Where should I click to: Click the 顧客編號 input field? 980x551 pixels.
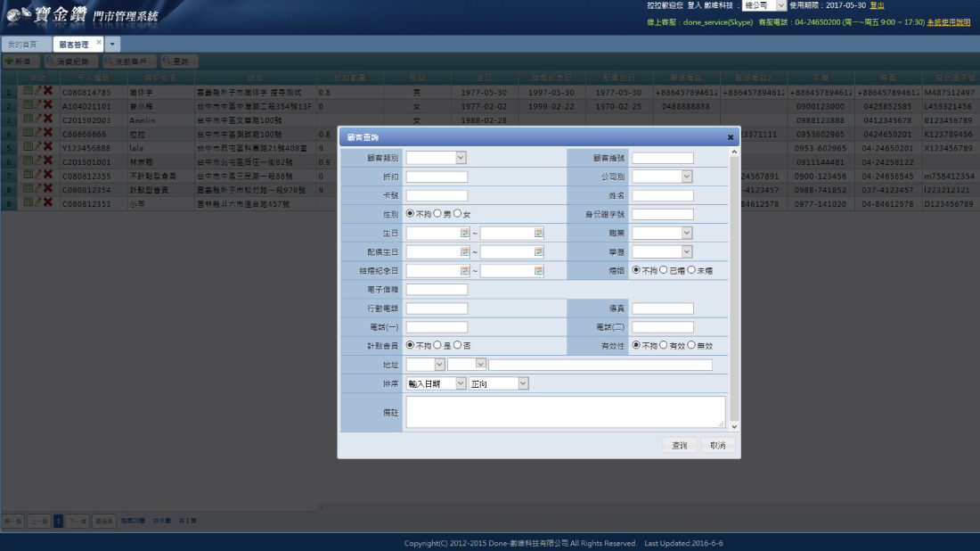663,158
